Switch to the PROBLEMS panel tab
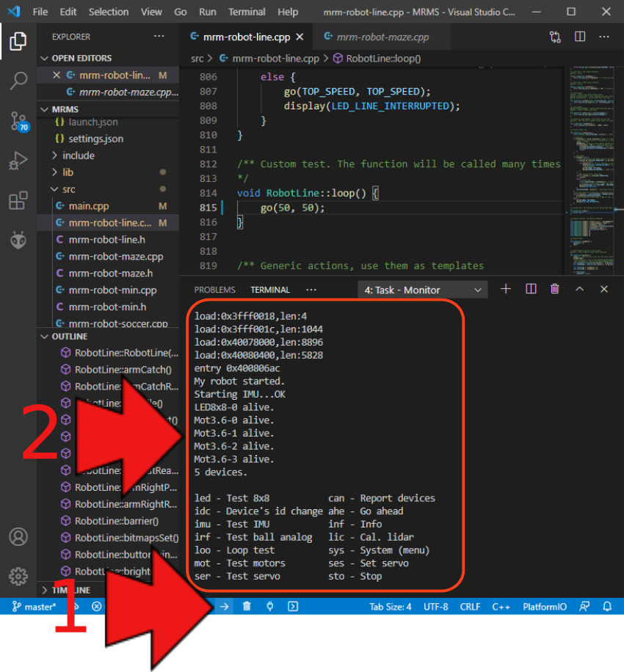Viewport: 624px width, 672px height. pos(214,290)
